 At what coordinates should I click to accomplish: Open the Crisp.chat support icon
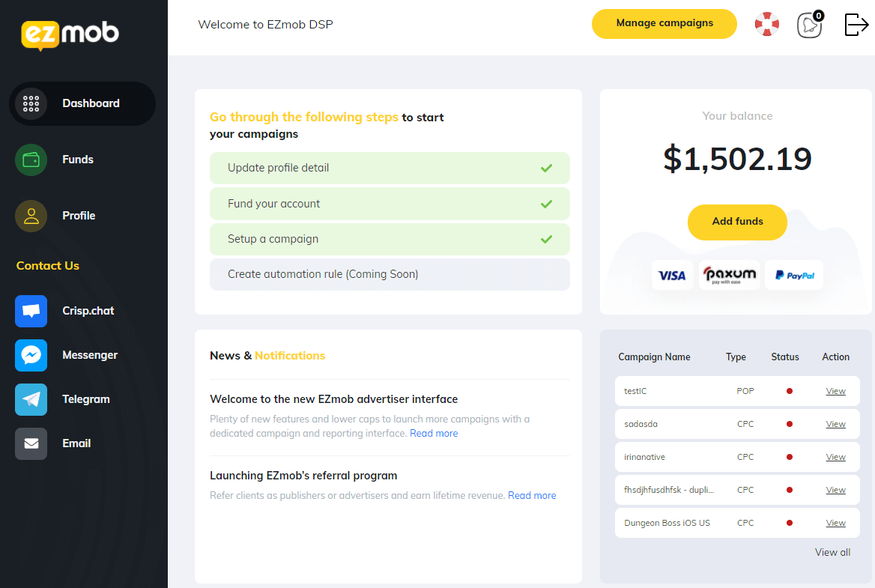point(31,310)
